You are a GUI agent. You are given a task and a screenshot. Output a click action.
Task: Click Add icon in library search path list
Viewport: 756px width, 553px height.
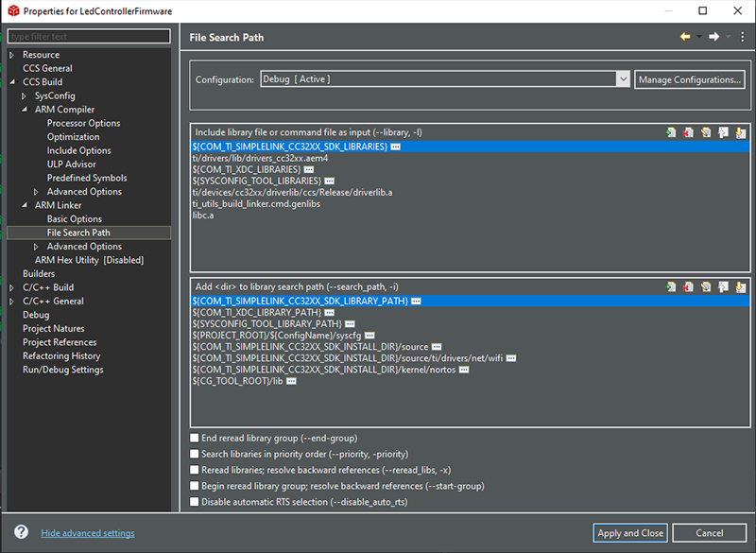[671, 285]
